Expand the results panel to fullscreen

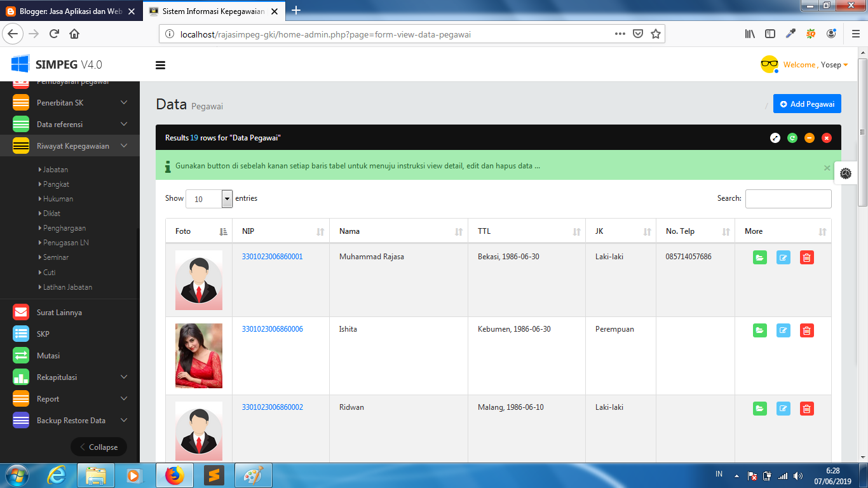click(x=775, y=138)
